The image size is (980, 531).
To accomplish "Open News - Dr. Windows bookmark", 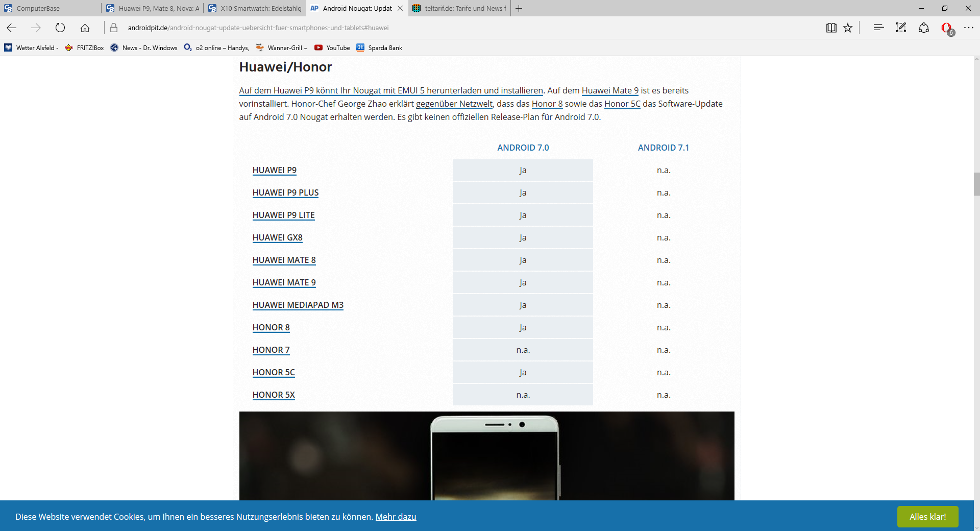I will (x=144, y=48).
